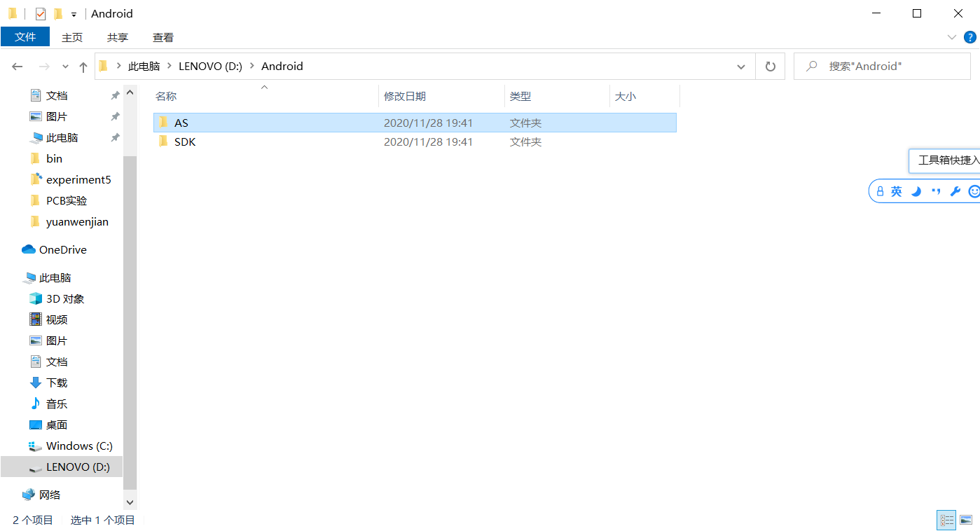
Task: Click the IME smiley face icon
Action: click(974, 191)
